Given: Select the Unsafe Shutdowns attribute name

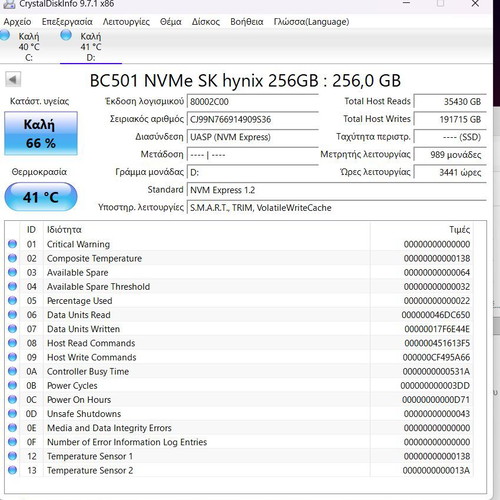Looking at the screenshot, I should tap(84, 414).
